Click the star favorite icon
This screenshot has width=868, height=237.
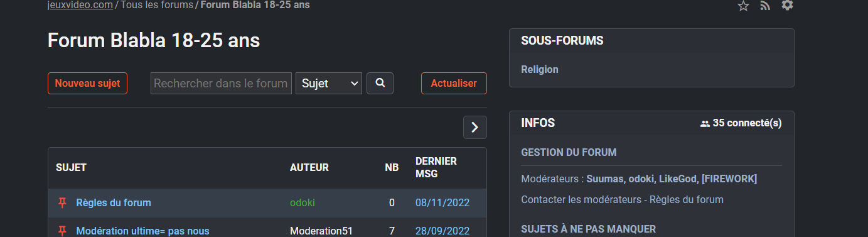743,6
